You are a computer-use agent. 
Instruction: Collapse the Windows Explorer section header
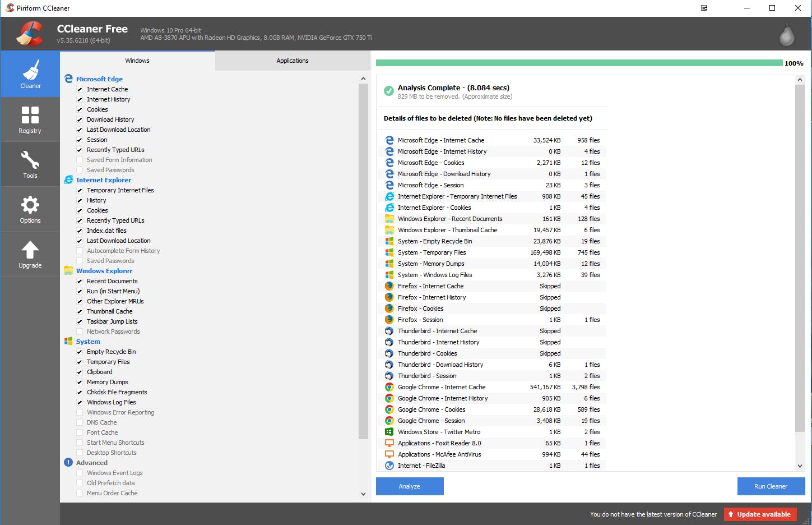(x=105, y=270)
